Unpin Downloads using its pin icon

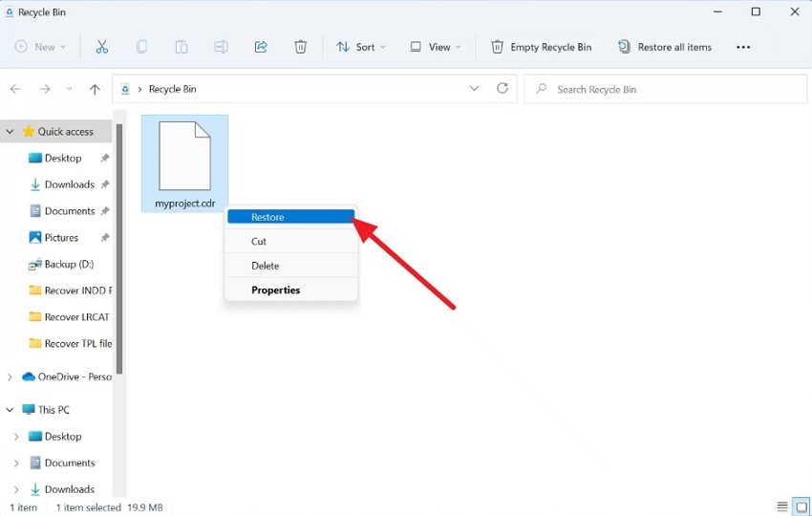105,184
